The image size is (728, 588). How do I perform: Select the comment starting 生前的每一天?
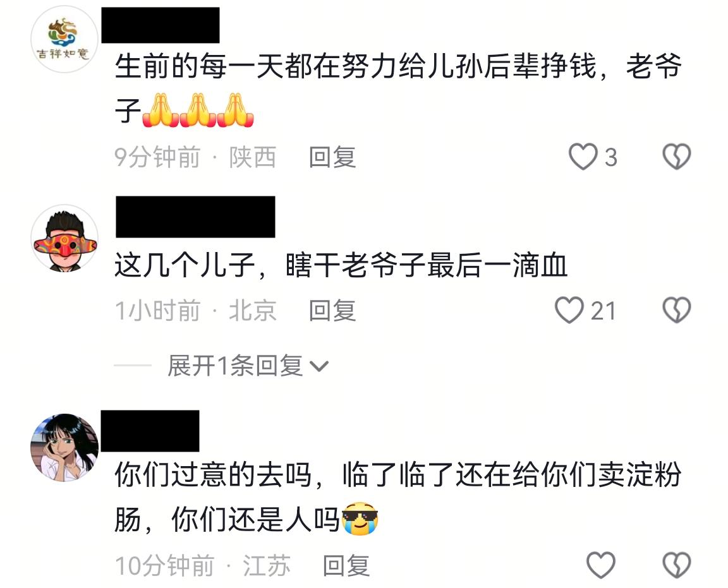pos(398,88)
